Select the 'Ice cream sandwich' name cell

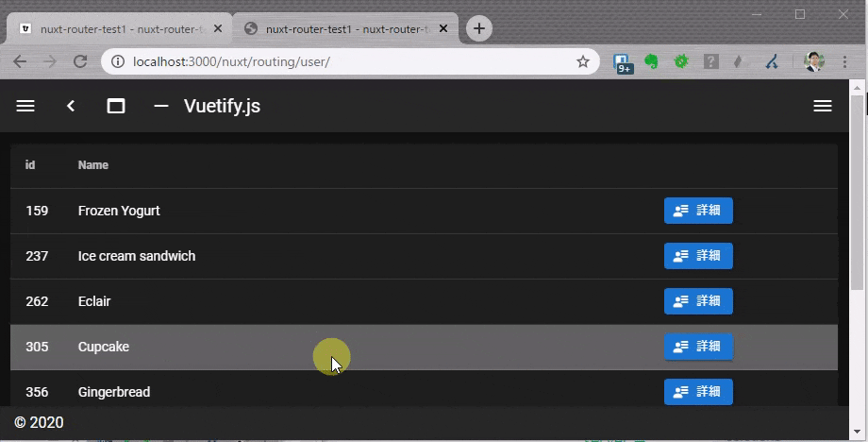click(x=137, y=256)
